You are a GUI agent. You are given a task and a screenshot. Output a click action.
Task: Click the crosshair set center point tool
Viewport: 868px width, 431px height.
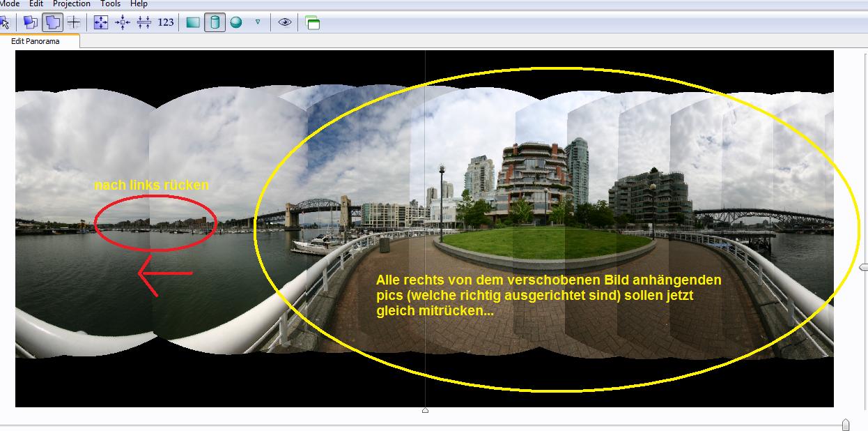coord(73,22)
